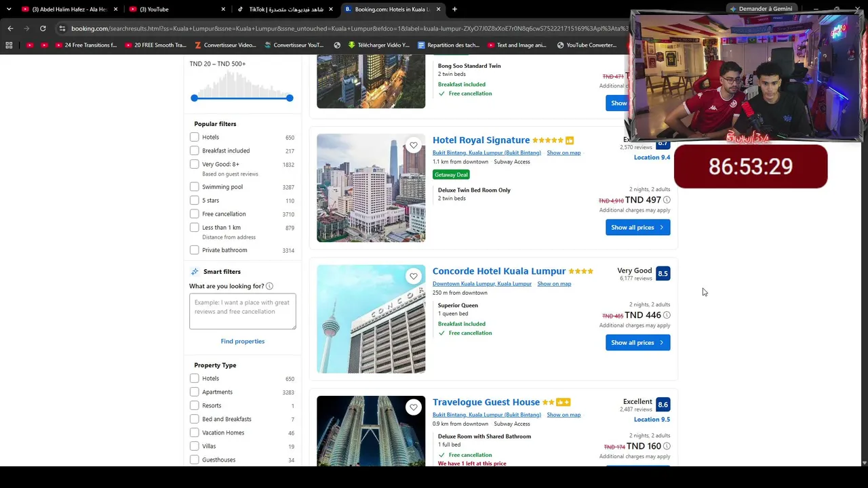Check Hotels under Popular filters
Screen dimensions: 868x488
click(x=195, y=137)
